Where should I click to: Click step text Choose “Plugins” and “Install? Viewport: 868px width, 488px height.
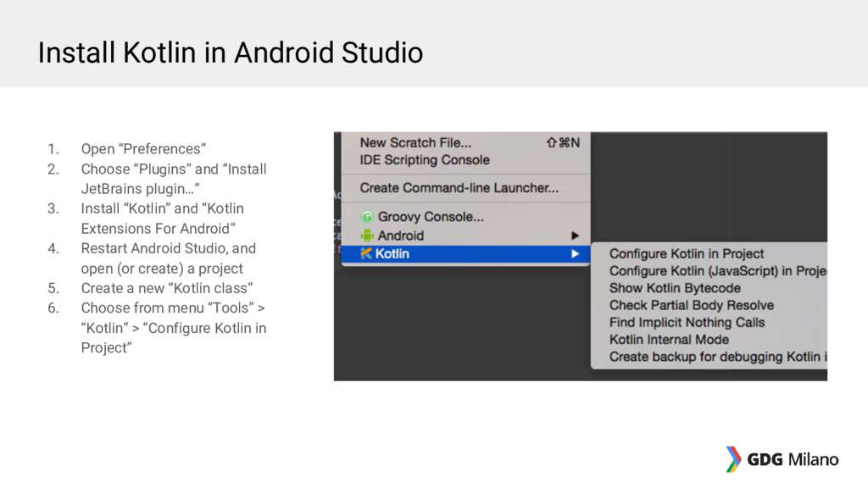pos(174,169)
